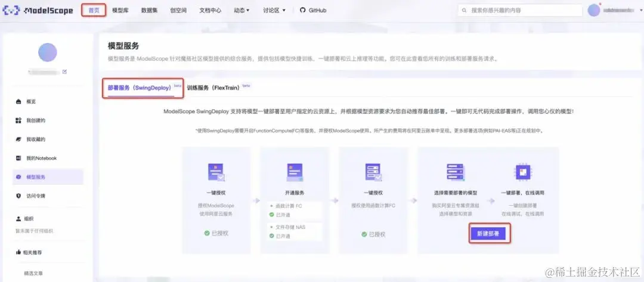Click the first 一键授权 document icon
The width and height of the screenshot is (644, 282).
point(216,172)
